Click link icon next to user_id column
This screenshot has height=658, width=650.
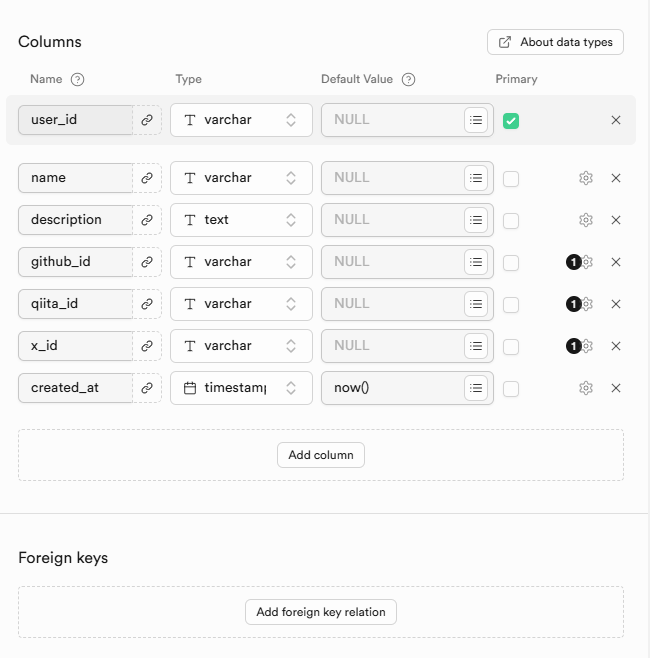coord(147,120)
